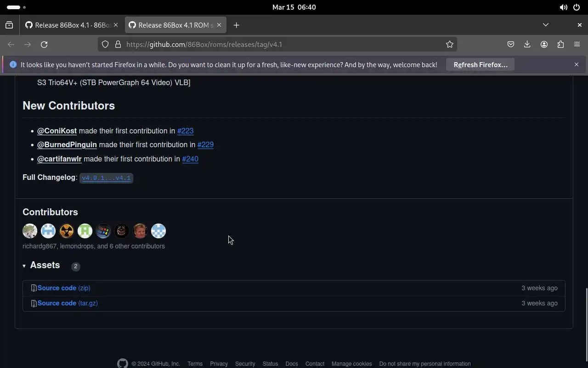The height and width of the screenshot is (368, 588).
Task: Click the second contributor avatar with blue pattern
Action: (x=48, y=231)
